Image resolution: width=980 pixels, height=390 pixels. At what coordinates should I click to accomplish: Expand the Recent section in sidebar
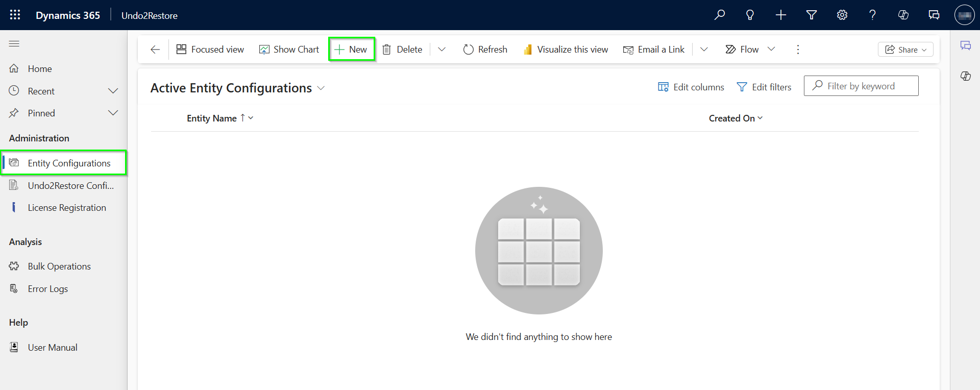113,91
